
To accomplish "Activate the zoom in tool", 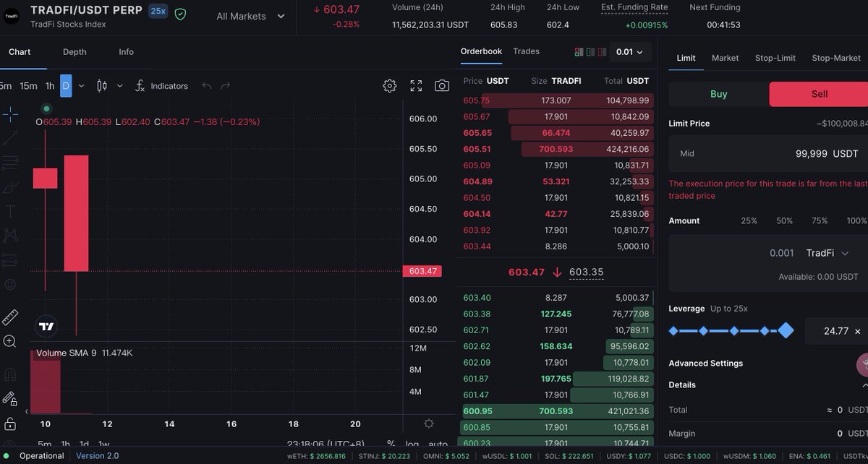I will click(10, 341).
